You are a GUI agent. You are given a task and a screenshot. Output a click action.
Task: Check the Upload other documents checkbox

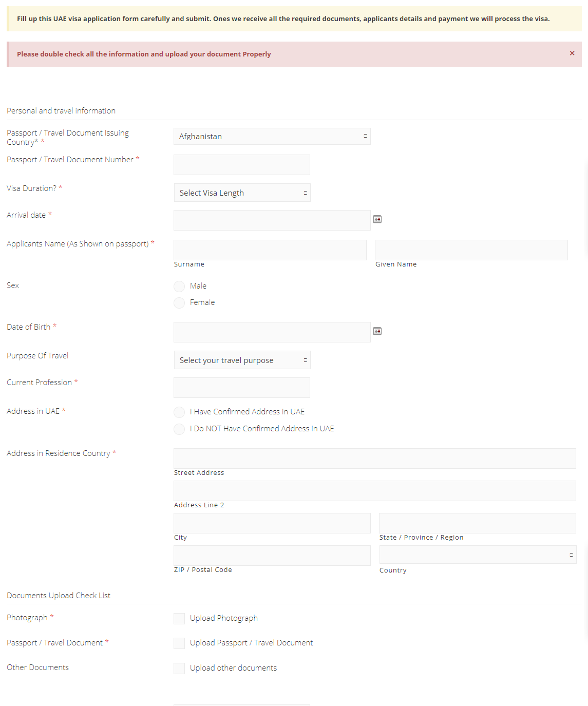point(179,668)
